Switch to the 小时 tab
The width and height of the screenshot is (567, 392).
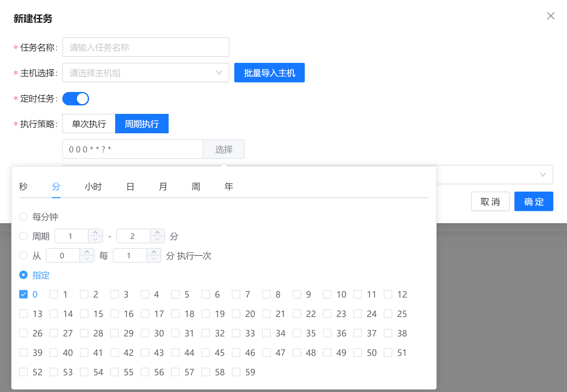tap(93, 186)
